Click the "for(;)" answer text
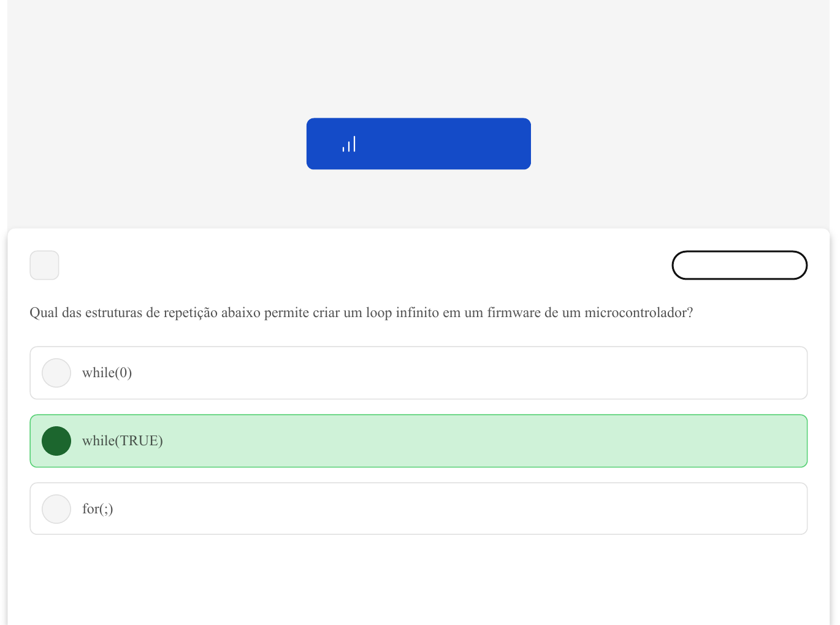 coord(97,509)
